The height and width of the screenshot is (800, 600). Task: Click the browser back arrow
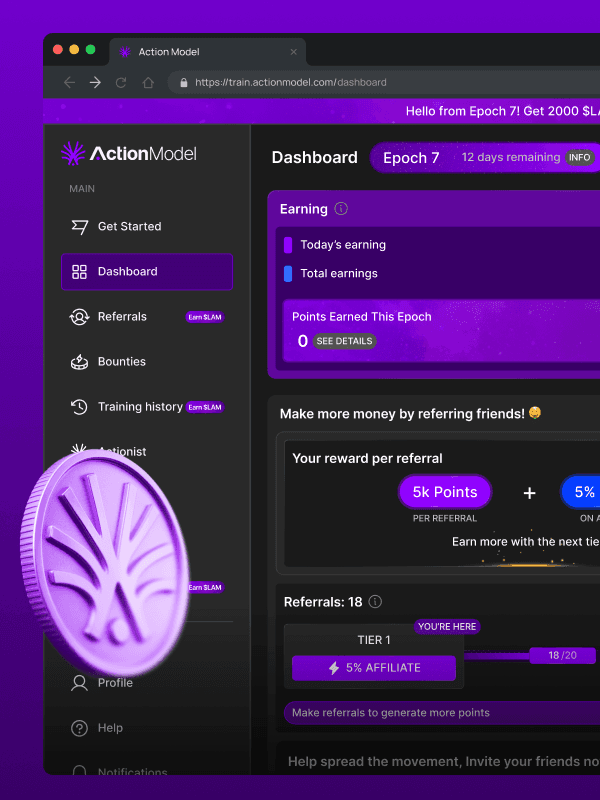click(x=69, y=83)
